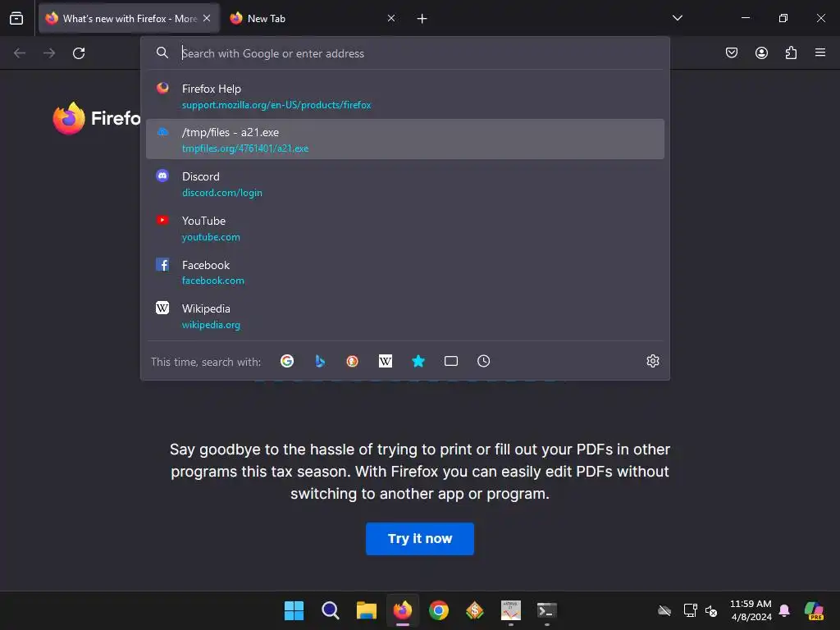Search History with the clock icon
840x630 pixels.
tap(484, 361)
